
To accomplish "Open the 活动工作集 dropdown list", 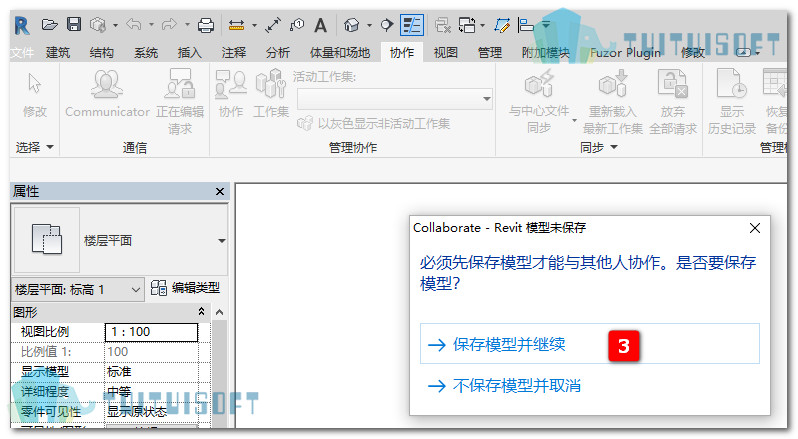I will [395, 99].
